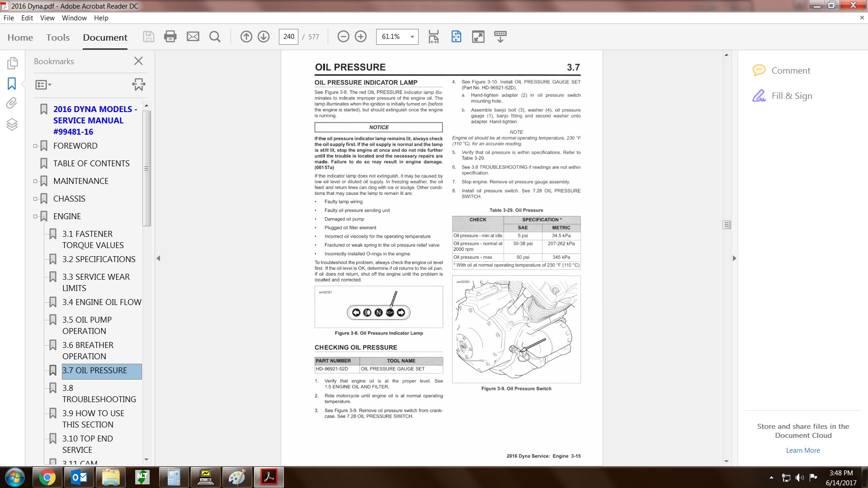Open the Find text search icon
This screenshot has height=488, width=868.
(215, 37)
